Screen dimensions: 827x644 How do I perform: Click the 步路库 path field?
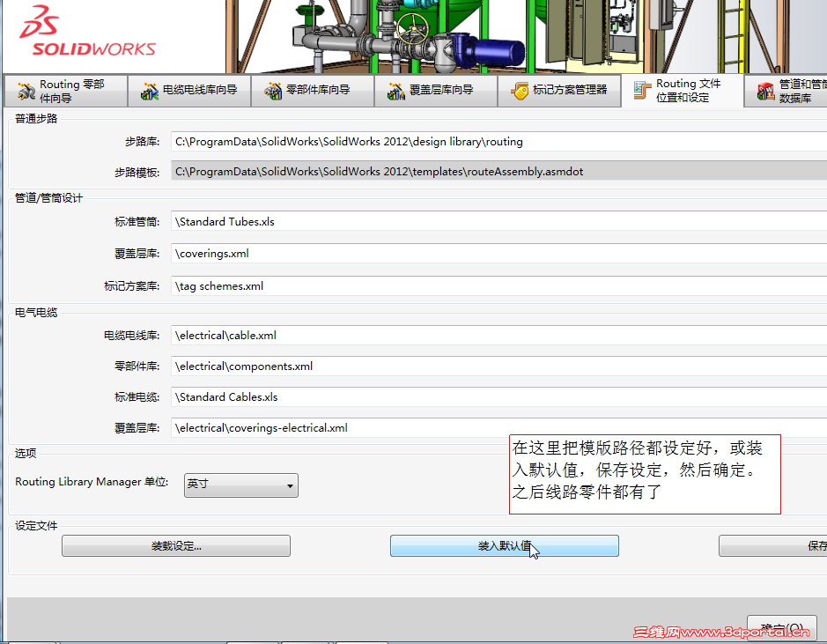[498, 141]
